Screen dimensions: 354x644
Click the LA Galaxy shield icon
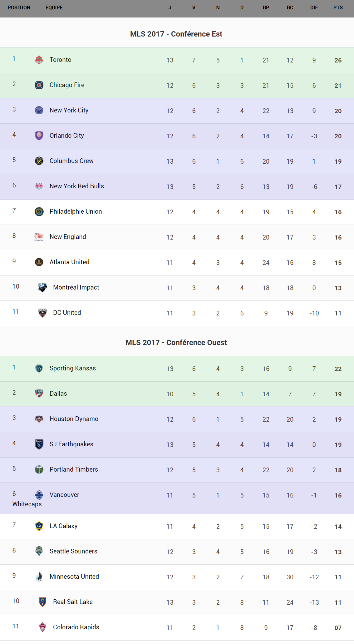click(39, 526)
